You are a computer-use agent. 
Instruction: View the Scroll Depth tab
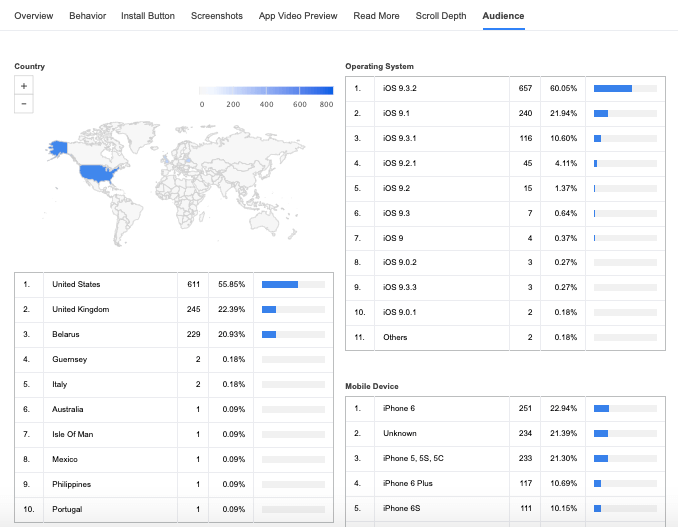[x=441, y=16]
